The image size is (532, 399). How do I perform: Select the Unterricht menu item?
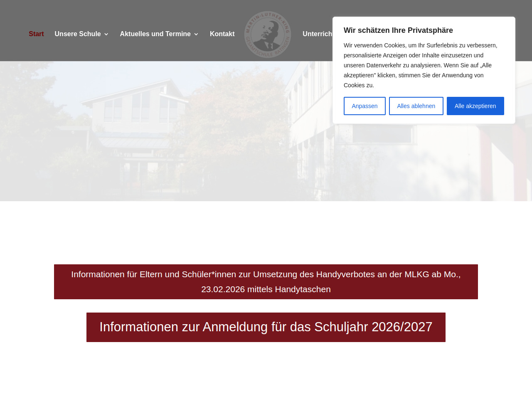tap(317, 34)
